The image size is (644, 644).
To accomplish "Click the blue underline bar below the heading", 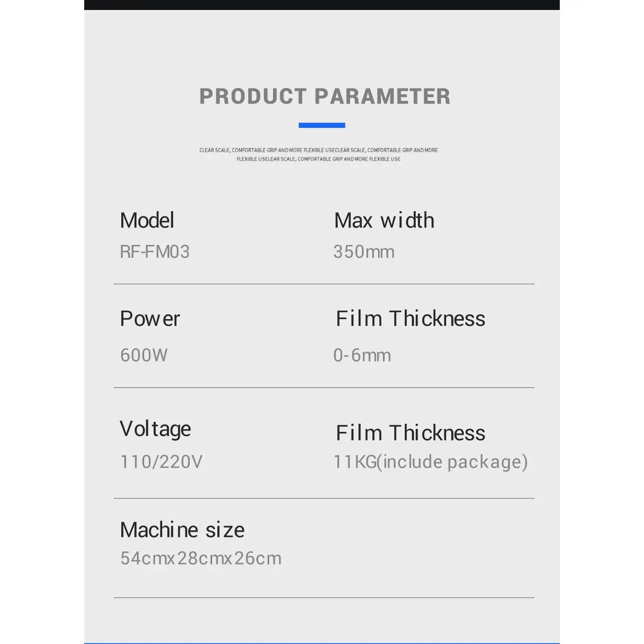I will click(x=322, y=126).
